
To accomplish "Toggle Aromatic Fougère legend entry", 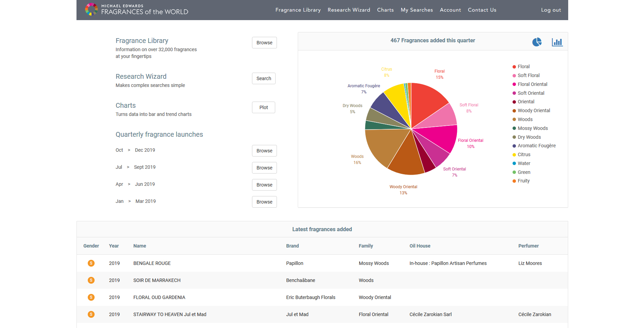I will (534, 146).
